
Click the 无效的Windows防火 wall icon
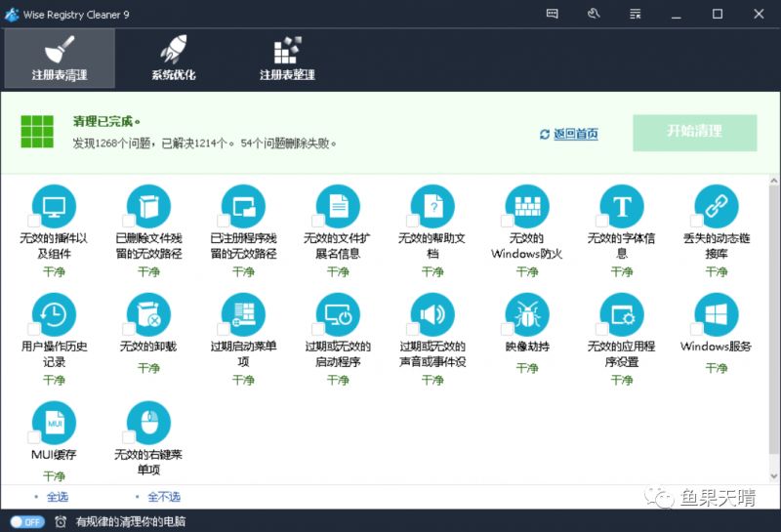pyautogui.click(x=527, y=207)
